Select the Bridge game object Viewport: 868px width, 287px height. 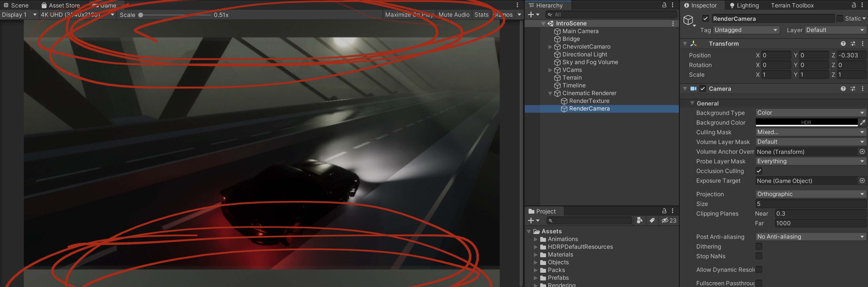click(571, 39)
